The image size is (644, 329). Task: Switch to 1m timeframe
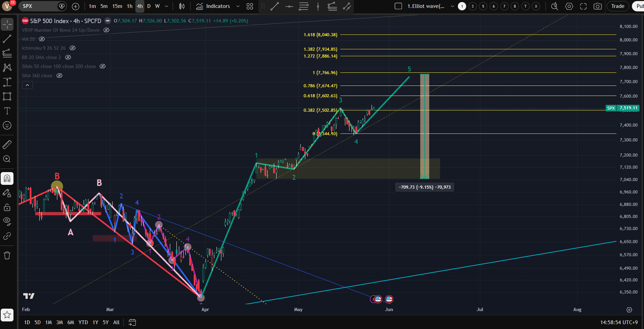tap(92, 6)
